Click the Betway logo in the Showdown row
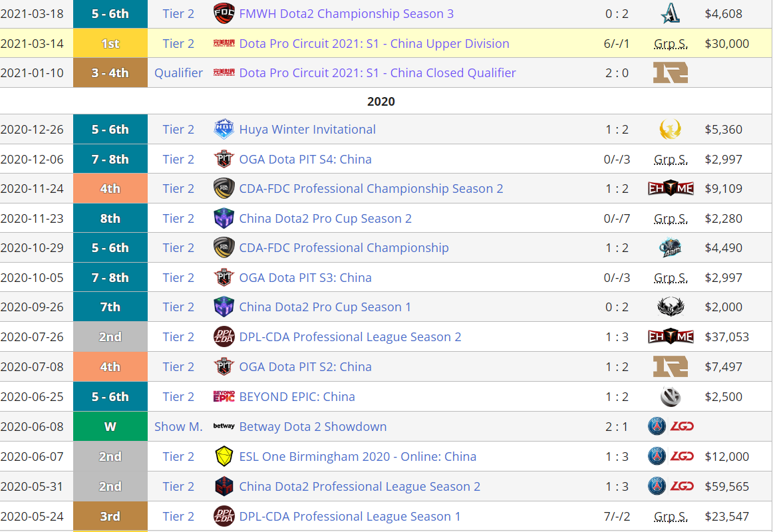Viewport: 773px width, 532px height. tap(224, 427)
